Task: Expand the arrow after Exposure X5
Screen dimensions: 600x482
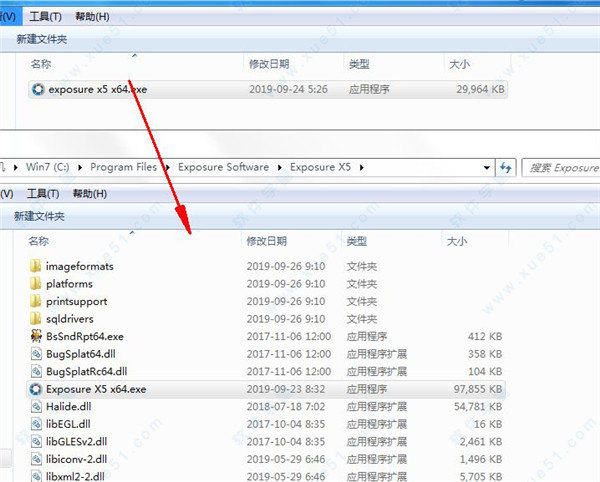Action: pos(362,168)
